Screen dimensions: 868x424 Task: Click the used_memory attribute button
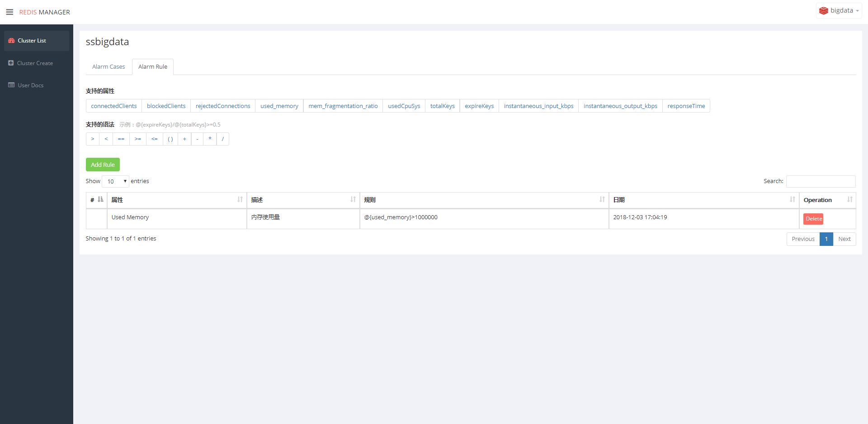coord(279,106)
